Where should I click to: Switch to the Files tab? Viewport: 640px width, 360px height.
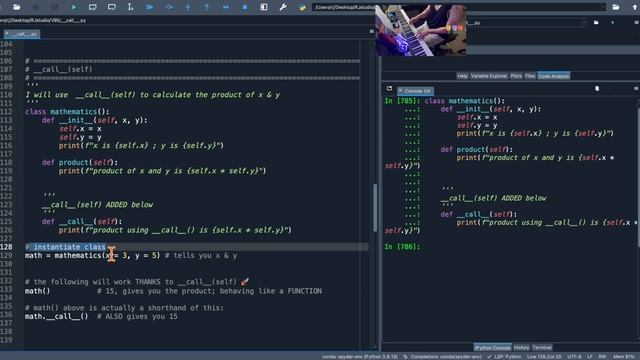530,76
